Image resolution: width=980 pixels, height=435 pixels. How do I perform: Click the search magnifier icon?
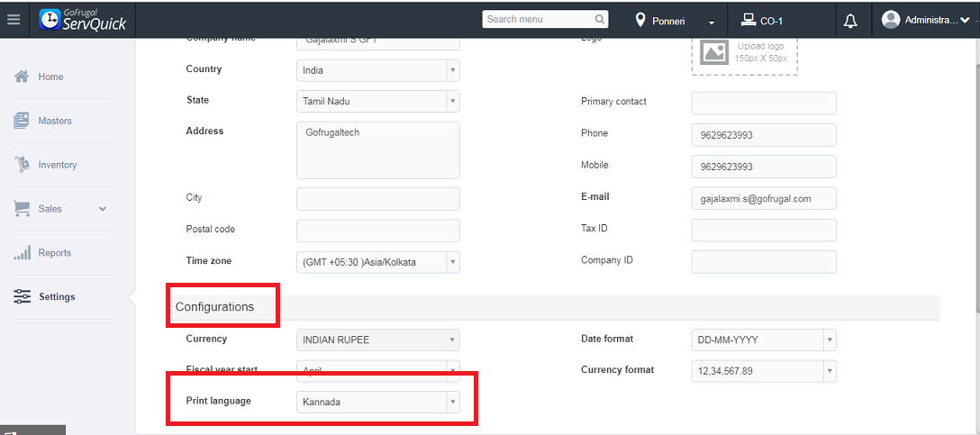click(600, 19)
